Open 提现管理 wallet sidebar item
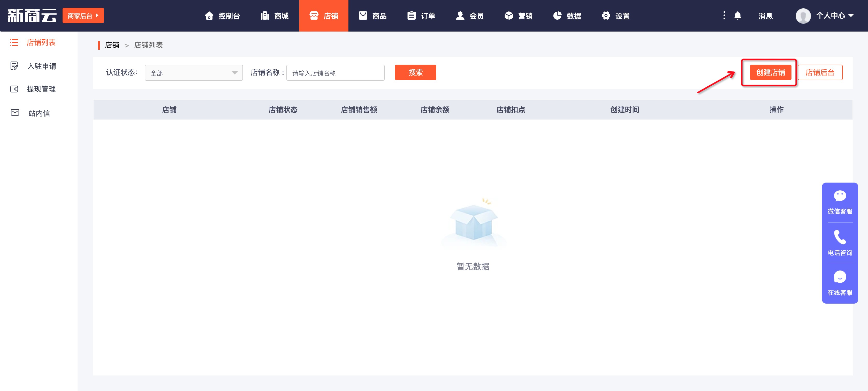The height and width of the screenshot is (391, 868). (41, 89)
